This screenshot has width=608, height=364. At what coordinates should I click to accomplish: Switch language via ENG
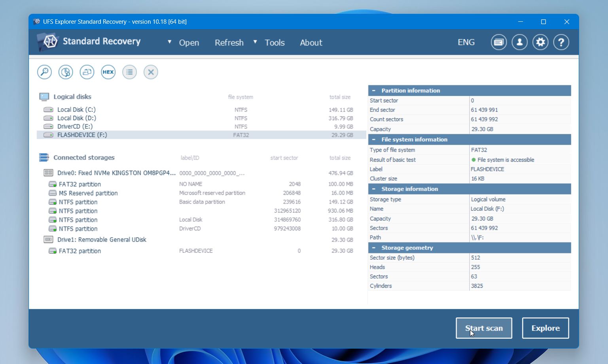466,42
